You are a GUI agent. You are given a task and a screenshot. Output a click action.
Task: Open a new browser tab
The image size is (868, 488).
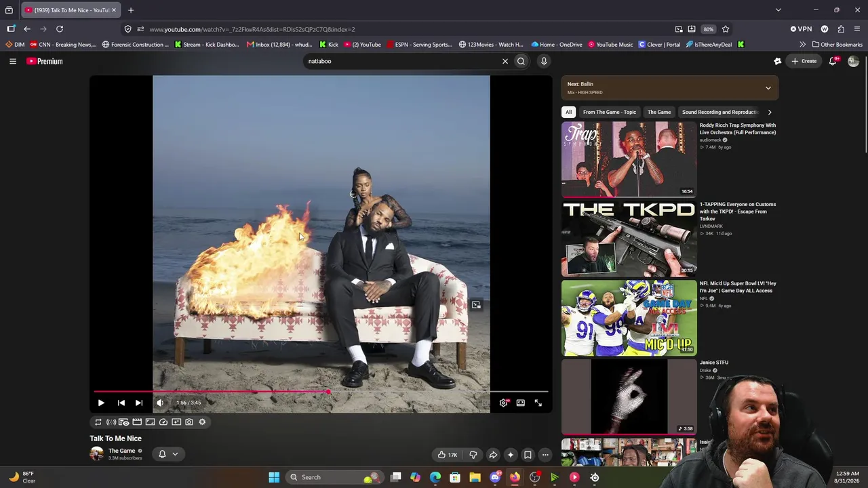(131, 10)
